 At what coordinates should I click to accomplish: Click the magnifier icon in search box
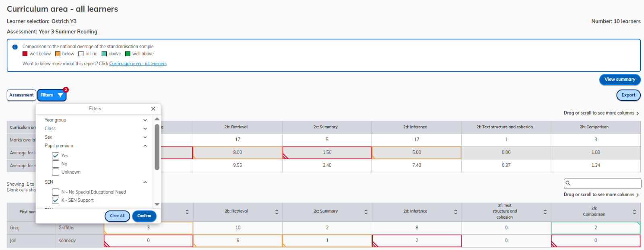(568, 183)
